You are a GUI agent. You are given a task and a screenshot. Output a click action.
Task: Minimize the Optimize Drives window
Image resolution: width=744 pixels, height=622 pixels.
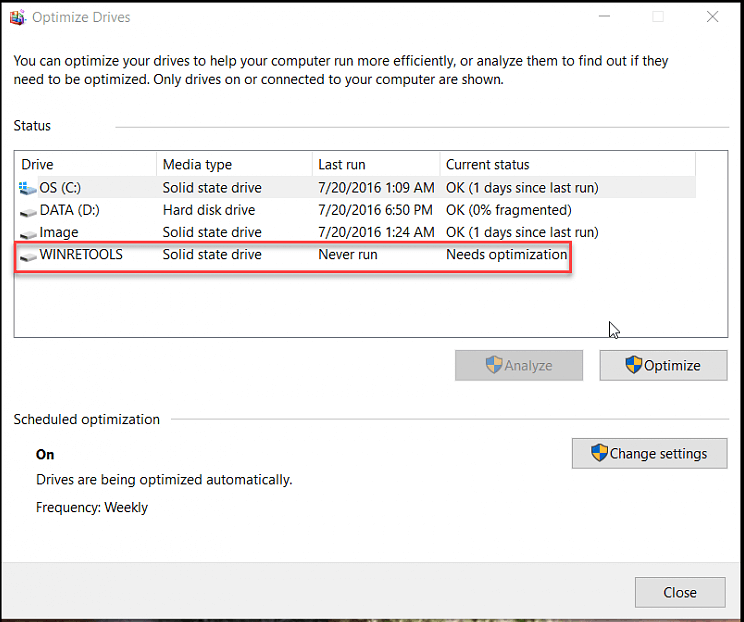(604, 17)
